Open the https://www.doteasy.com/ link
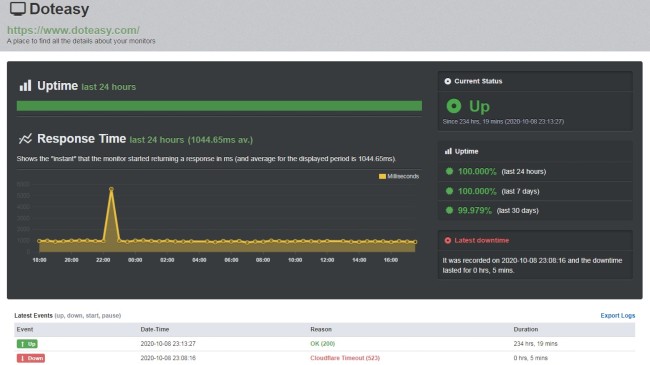Image resolution: width=650 pixels, height=365 pixels. 73,30
